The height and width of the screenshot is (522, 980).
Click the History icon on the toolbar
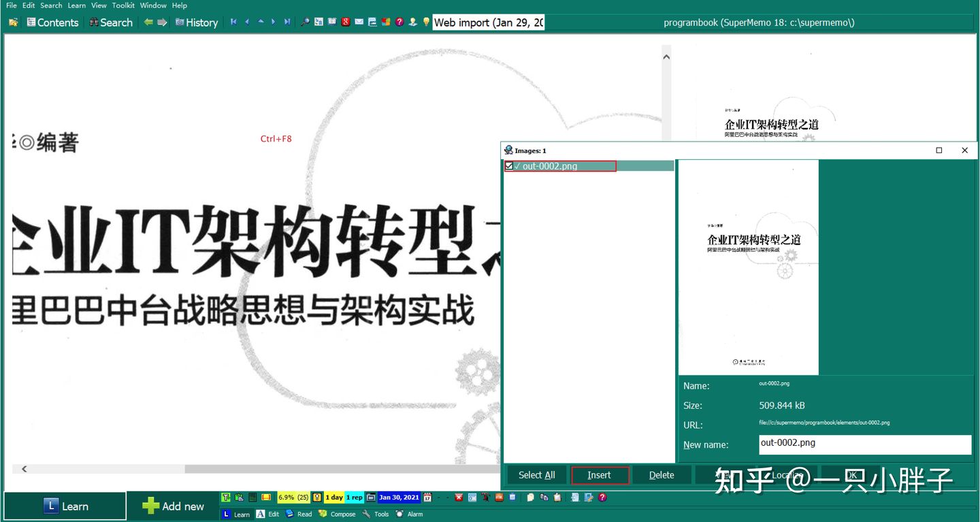point(197,22)
